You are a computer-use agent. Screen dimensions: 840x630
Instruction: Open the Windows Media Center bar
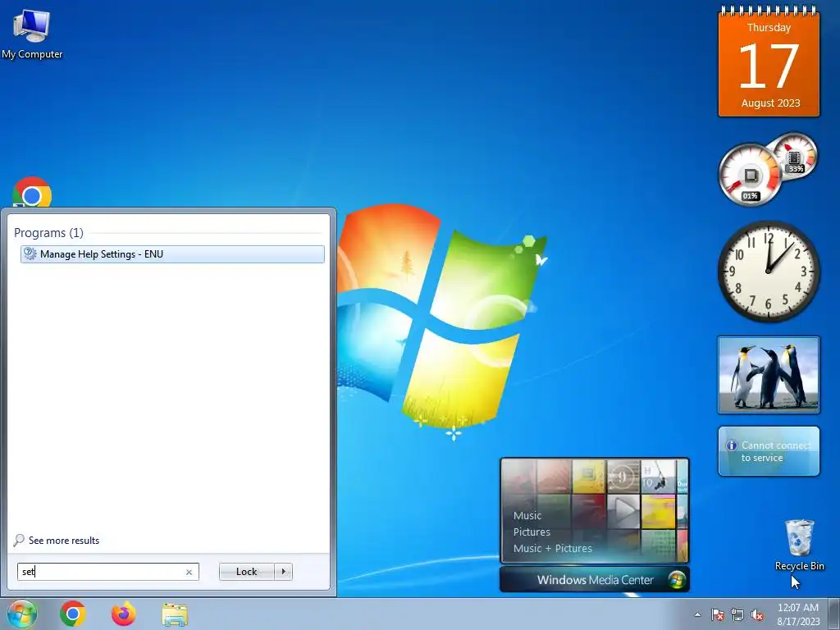click(594, 580)
